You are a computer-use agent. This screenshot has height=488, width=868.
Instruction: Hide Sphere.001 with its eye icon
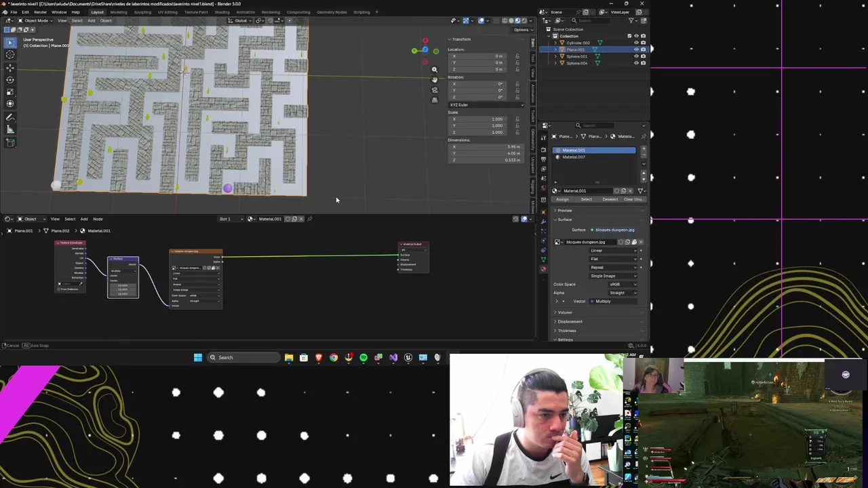[636, 56]
